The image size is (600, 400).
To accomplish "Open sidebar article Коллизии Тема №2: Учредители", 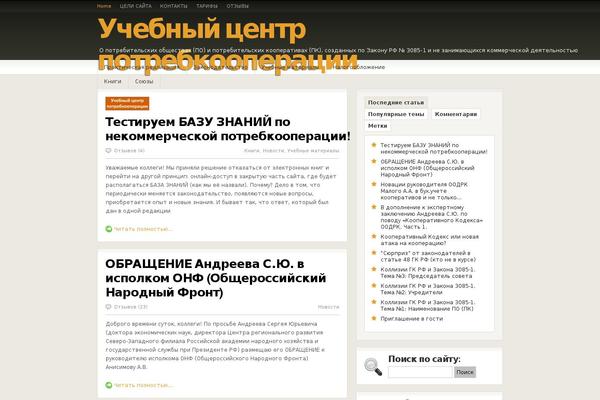I will pos(427,289).
